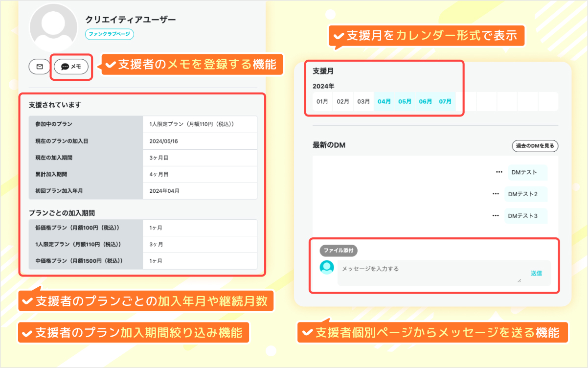Click the creator profile picture

click(53, 27)
